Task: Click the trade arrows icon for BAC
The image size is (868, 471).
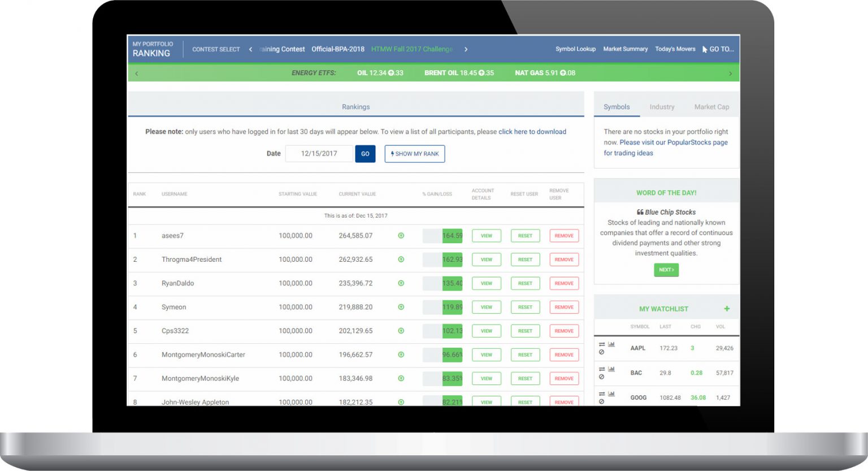Action: [x=602, y=369]
